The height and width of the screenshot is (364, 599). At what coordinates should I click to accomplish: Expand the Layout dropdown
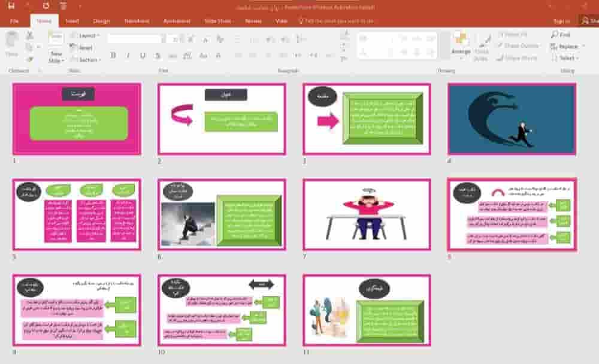click(85, 35)
